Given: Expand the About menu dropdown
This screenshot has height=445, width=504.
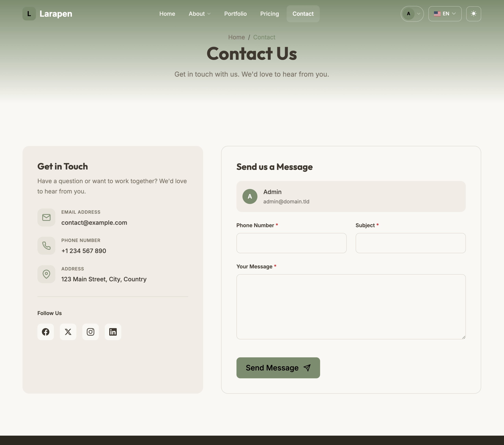Looking at the screenshot, I should pos(199,14).
